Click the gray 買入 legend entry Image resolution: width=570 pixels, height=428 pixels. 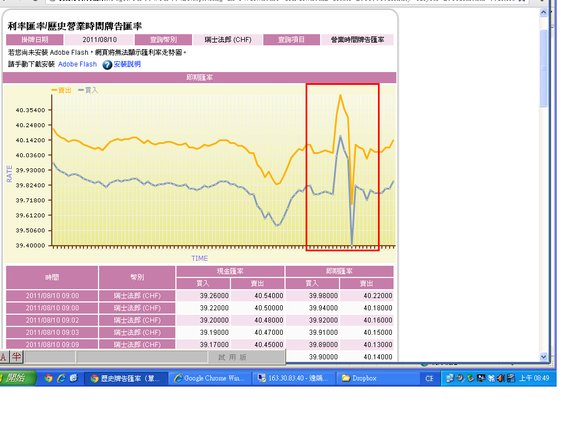88,90
